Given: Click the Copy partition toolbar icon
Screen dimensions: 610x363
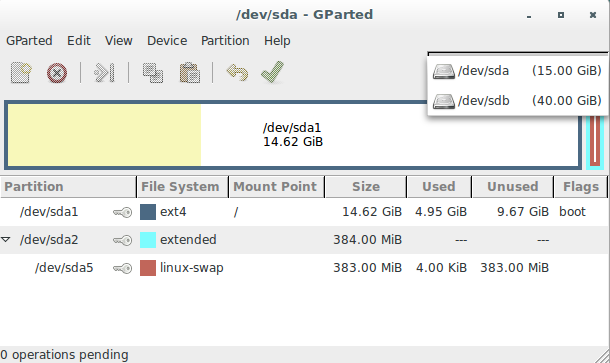Looking at the screenshot, I should pyautogui.click(x=152, y=73).
